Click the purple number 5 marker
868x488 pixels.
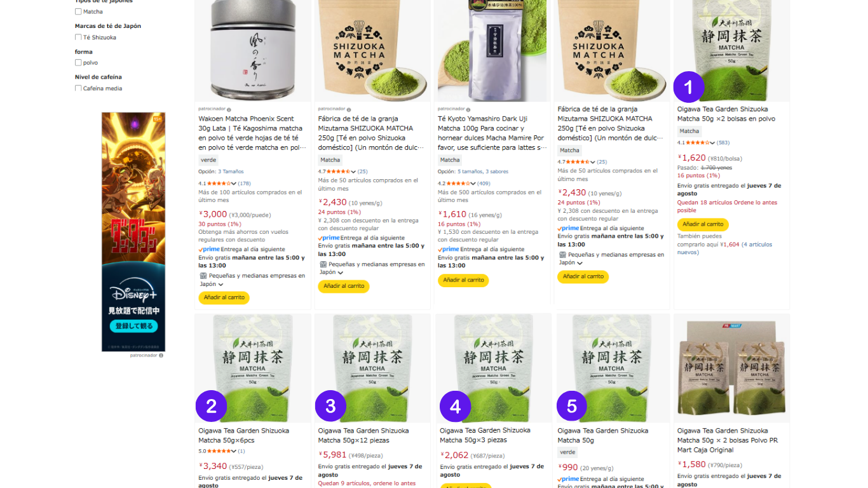click(572, 406)
